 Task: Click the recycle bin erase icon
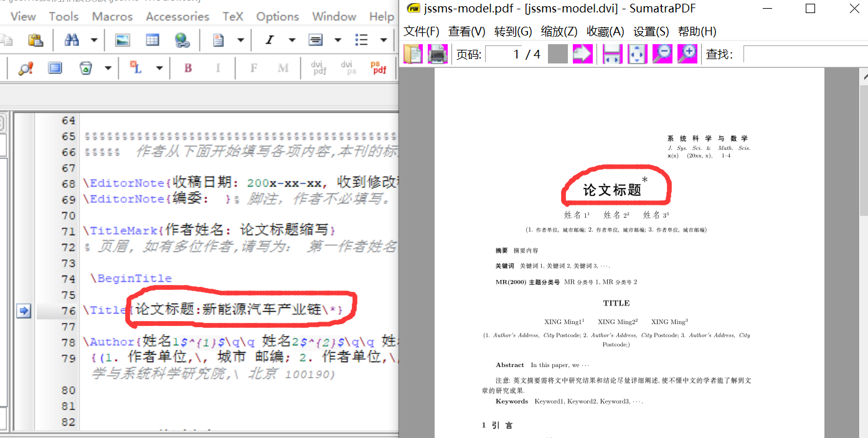[86, 68]
